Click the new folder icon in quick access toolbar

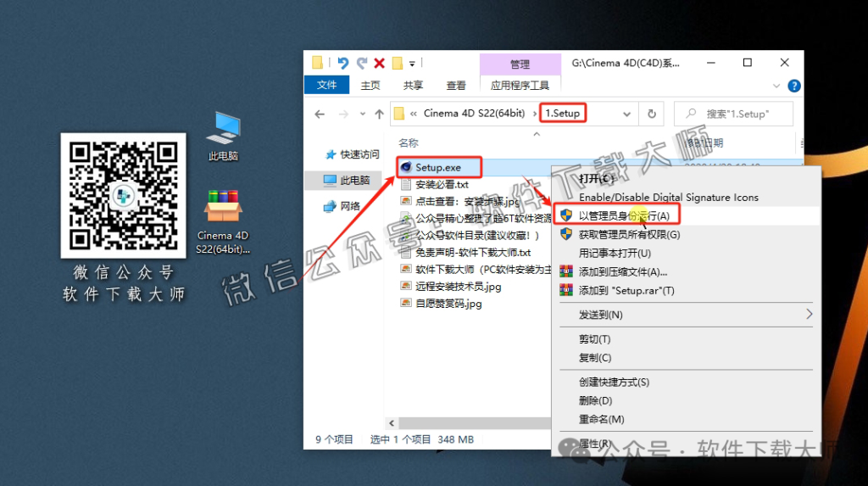[397, 63]
